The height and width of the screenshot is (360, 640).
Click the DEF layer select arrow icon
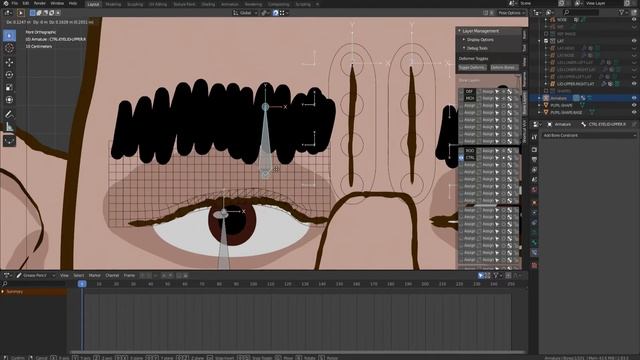click(497, 91)
